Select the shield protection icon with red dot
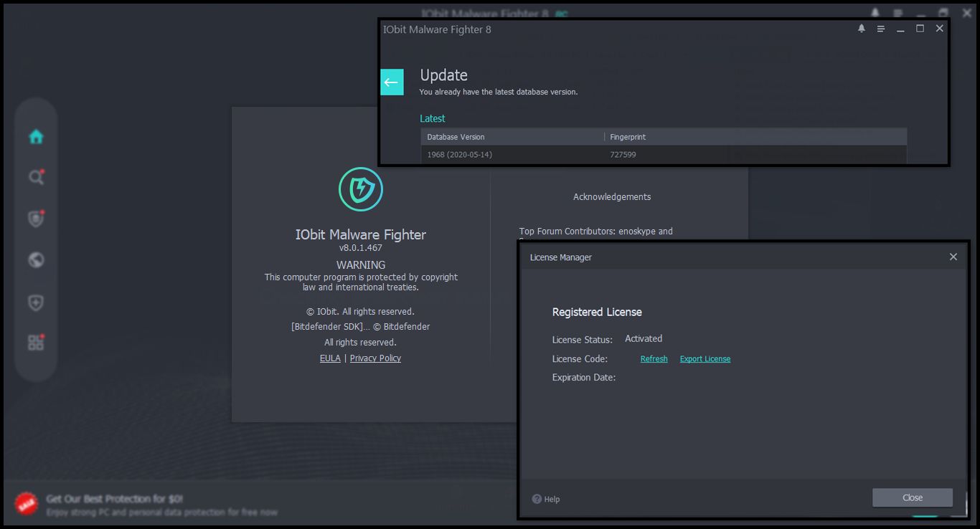980x529 pixels. (x=36, y=219)
